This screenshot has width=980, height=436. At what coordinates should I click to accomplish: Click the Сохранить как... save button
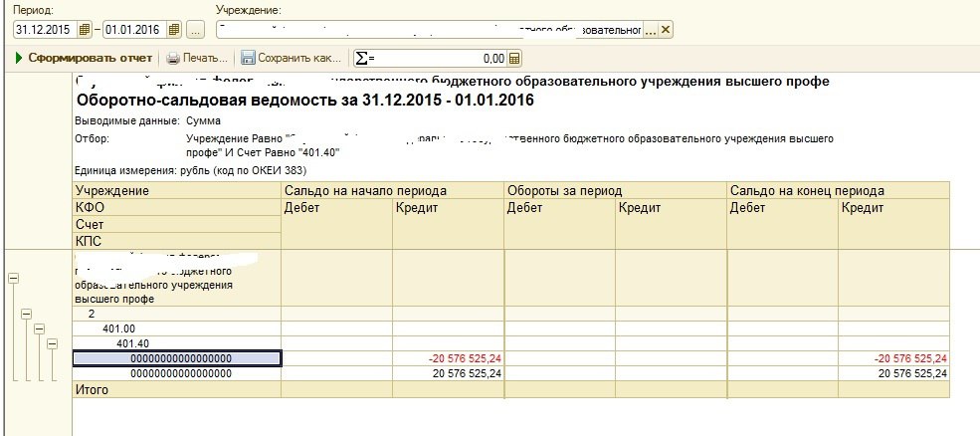coord(293,59)
